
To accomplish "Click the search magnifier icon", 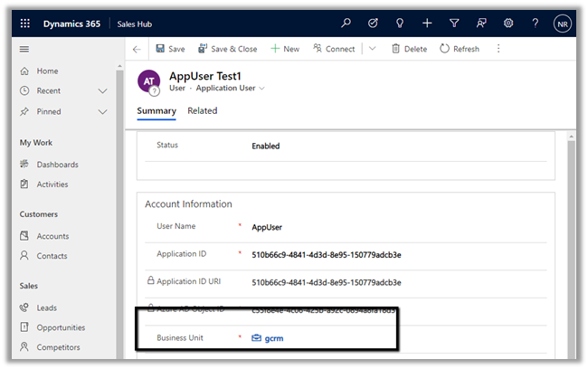I will pyautogui.click(x=346, y=24).
